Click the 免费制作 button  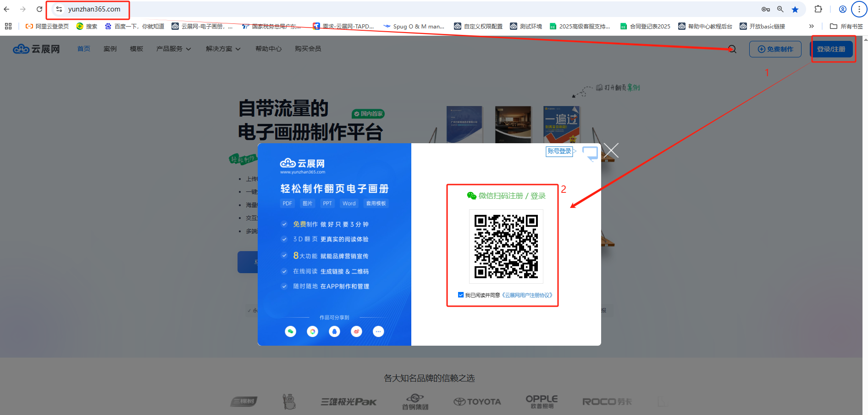pyautogui.click(x=775, y=49)
